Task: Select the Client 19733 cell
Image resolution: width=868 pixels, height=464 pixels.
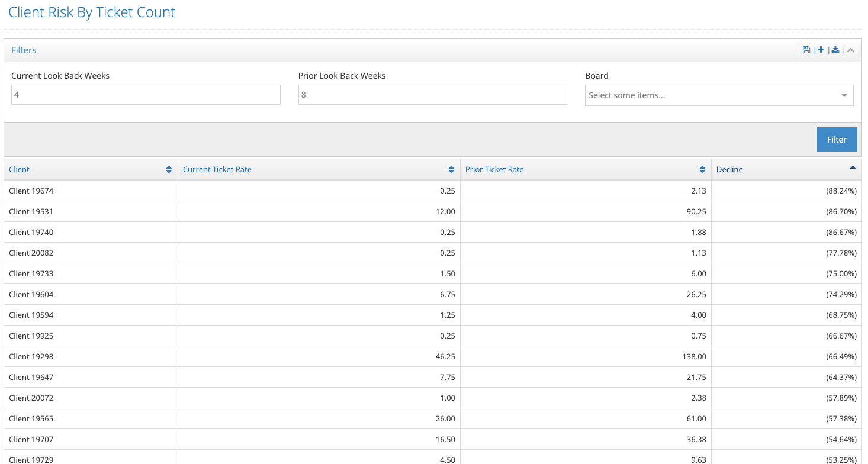Action: tap(91, 273)
